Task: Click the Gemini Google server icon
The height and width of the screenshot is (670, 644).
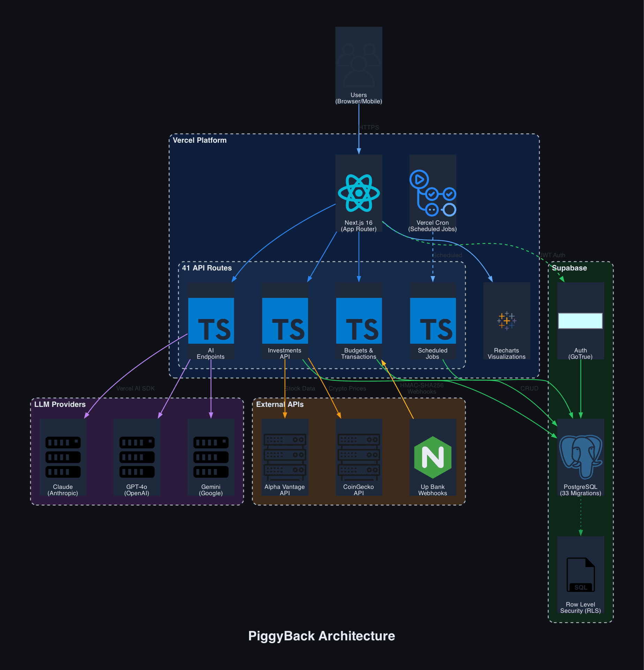Action: click(211, 456)
